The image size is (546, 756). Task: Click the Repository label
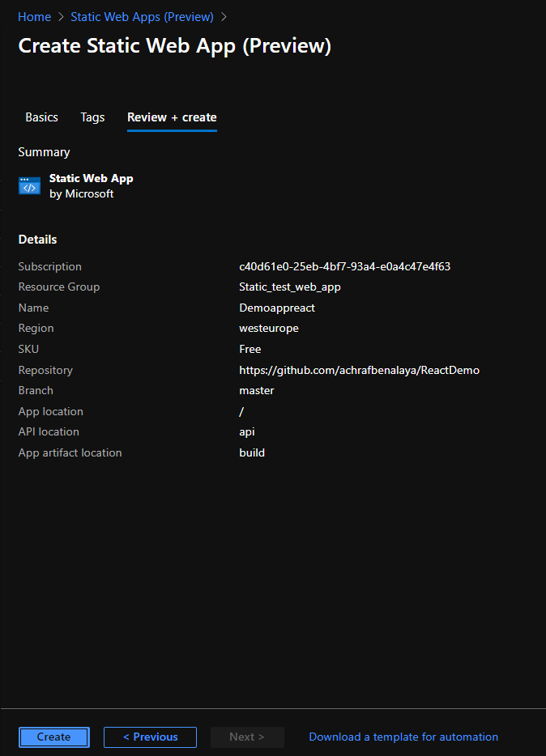45,370
